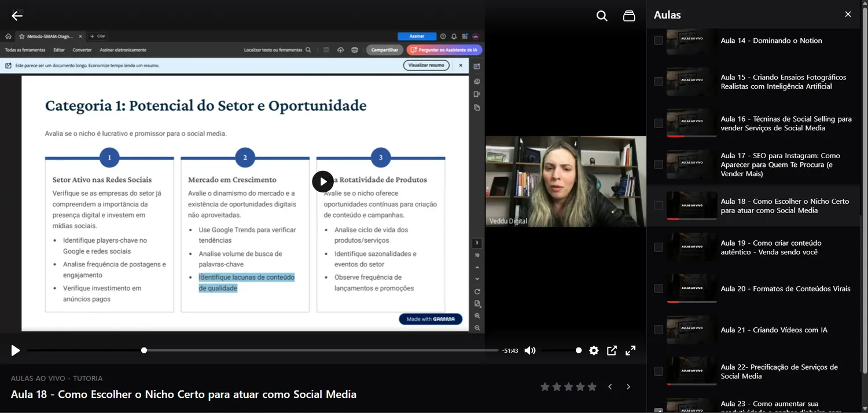The image size is (868, 413).
Task: Select Aula 21 - Criando Vídeos com IA
Action: click(x=774, y=330)
